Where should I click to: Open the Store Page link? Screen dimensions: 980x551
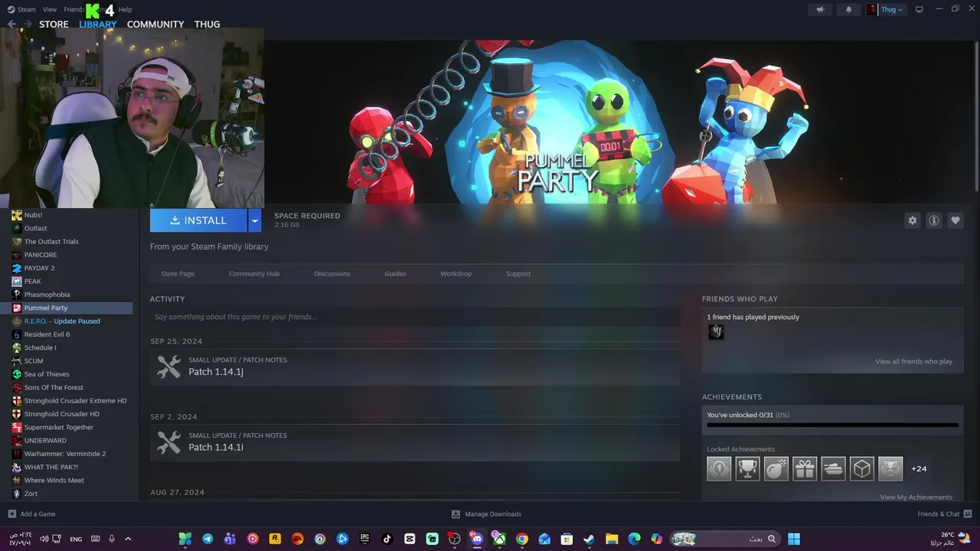178,273
